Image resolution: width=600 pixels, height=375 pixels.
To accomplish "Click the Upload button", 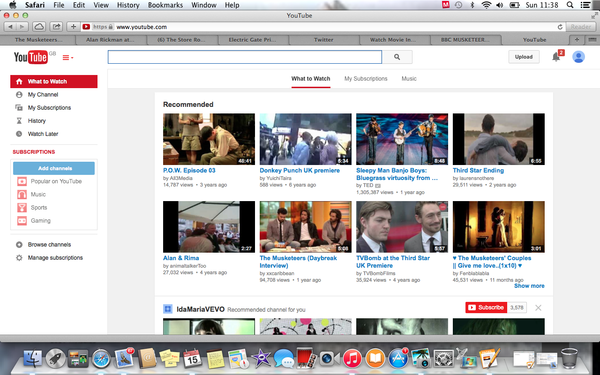I will (x=523, y=57).
